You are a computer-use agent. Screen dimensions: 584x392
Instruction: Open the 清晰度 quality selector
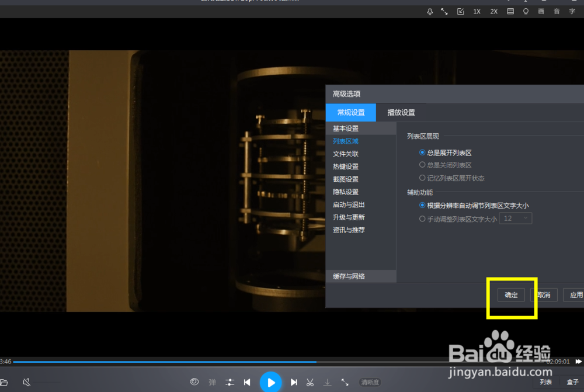pyautogui.click(x=370, y=382)
